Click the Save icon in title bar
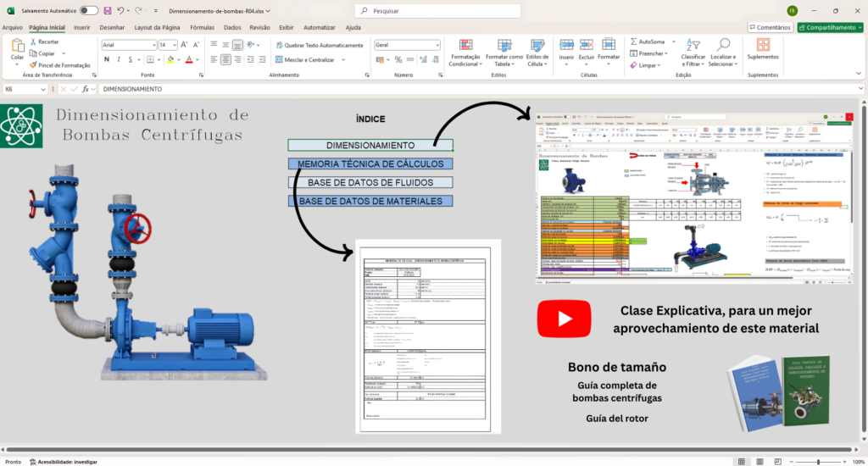This screenshot has height=466, width=868. (x=107, y=10)
